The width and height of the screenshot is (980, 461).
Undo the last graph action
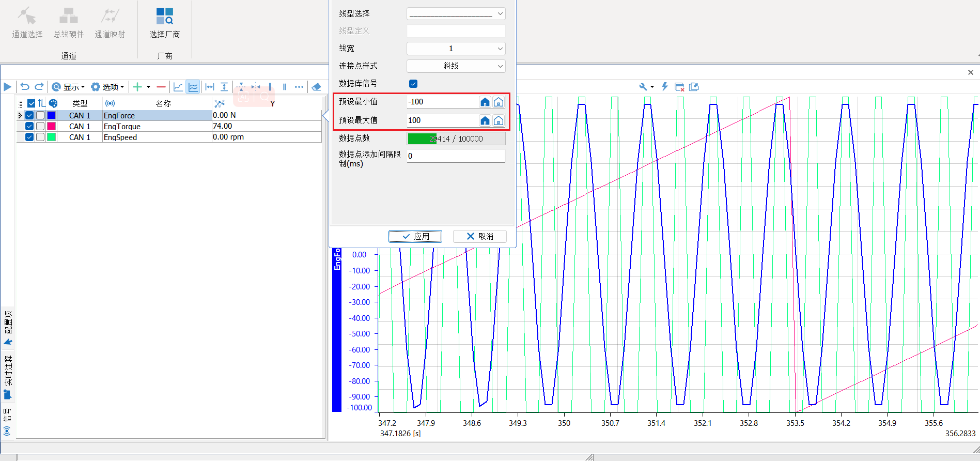pos(25,87)
